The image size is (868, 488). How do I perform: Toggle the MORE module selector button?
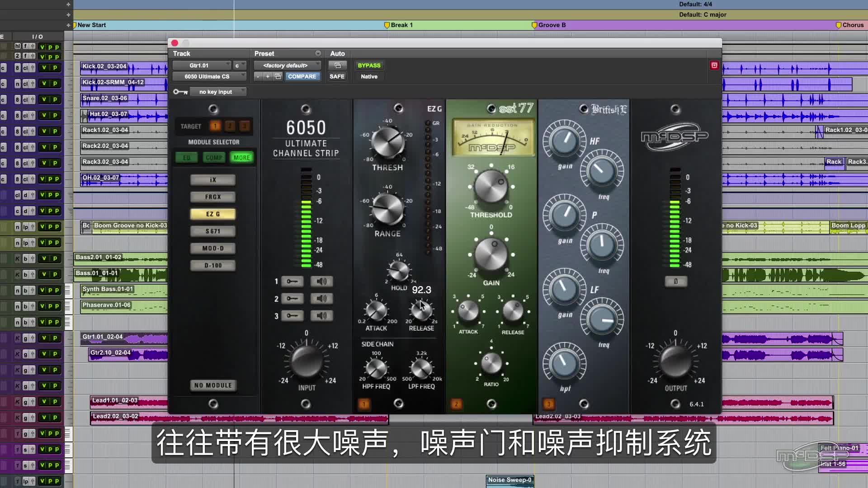tap(242, 158)
